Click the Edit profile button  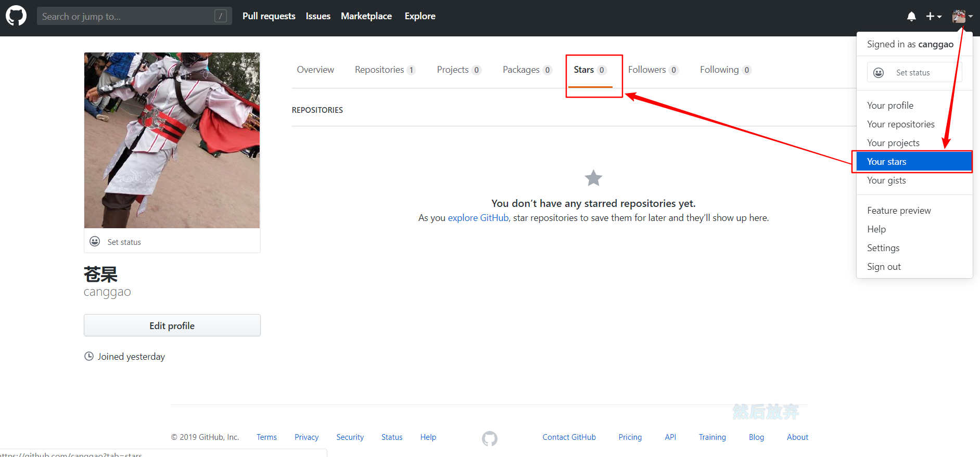pyautogui.click(x=172, y=325)
